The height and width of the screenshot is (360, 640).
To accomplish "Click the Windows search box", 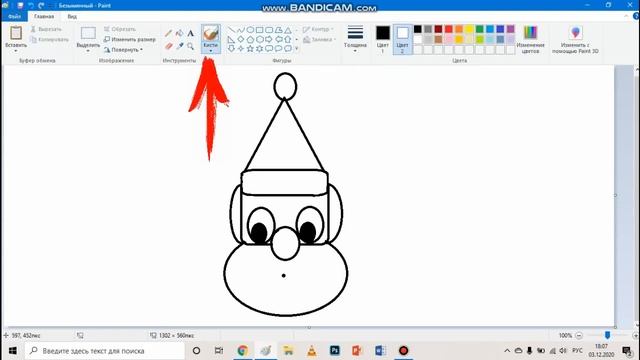I will [105, 351].
